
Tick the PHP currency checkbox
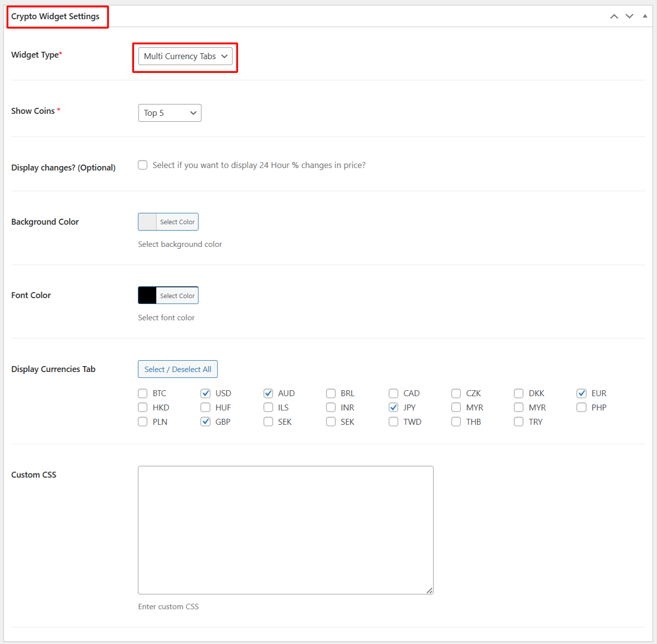click(582, 407)
